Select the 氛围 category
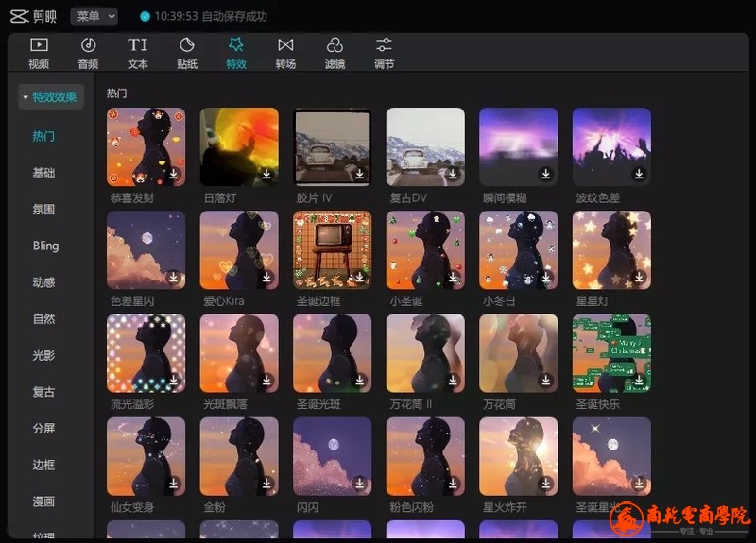The height and width of the screenshot is (543, 756). coord(43,210)
